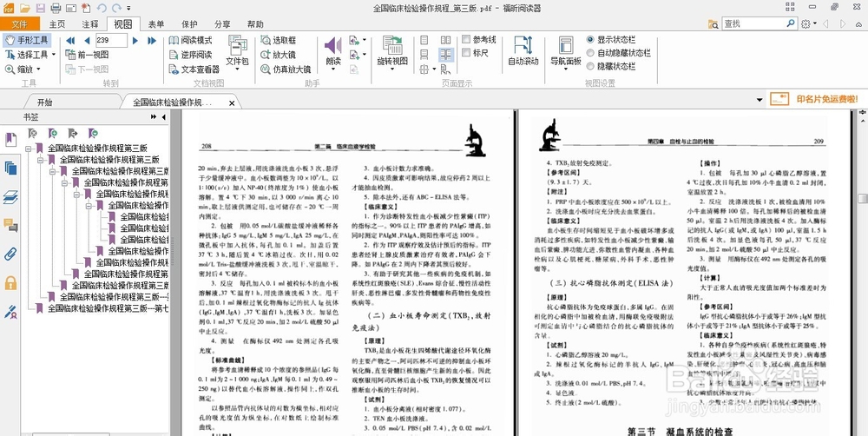Open the layers panel icon in sidebar
This screenshot has height=436, width=868.
(10, 197)
